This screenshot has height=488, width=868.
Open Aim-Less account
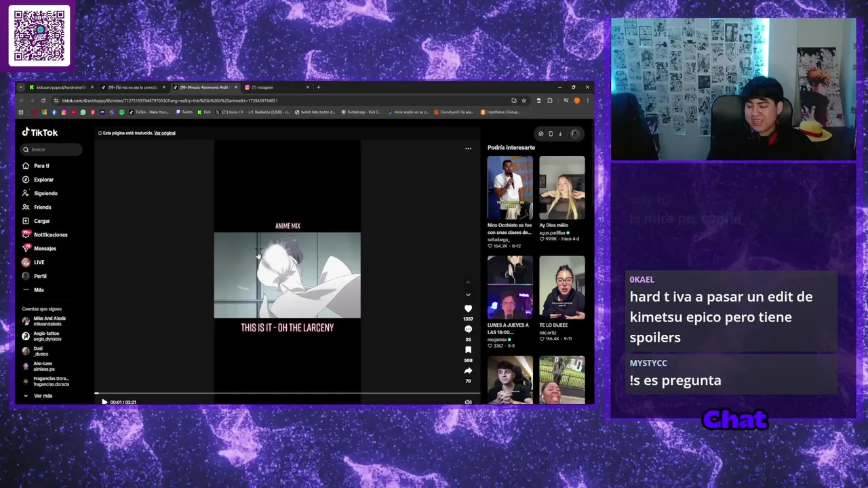click(39, 366)
